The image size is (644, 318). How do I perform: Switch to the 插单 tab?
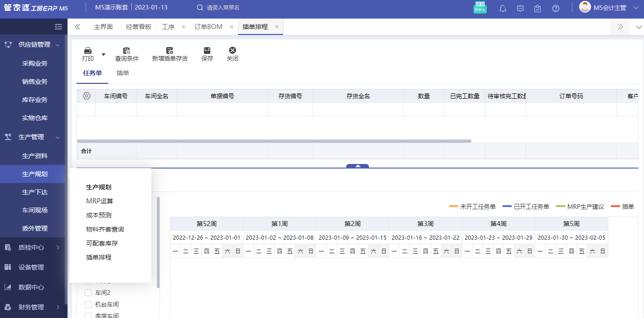click(x=122, y=72)
